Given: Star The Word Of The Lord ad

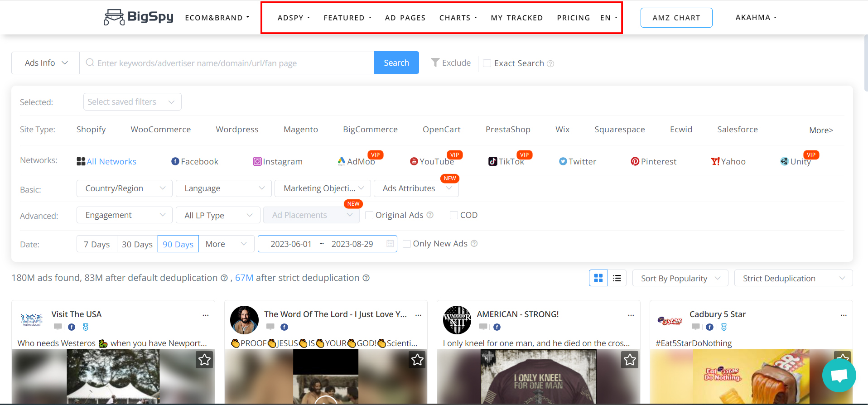Looking at the screenshot, I should pyautogui.click(x=417, y=360).
